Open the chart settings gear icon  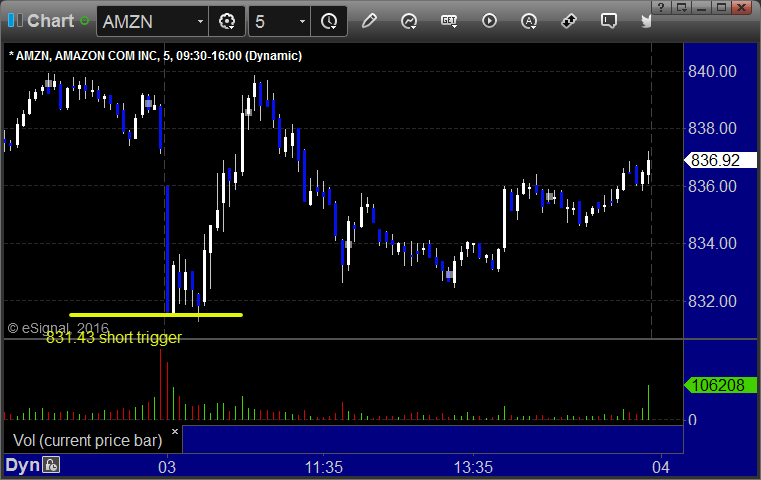point(227,21)
